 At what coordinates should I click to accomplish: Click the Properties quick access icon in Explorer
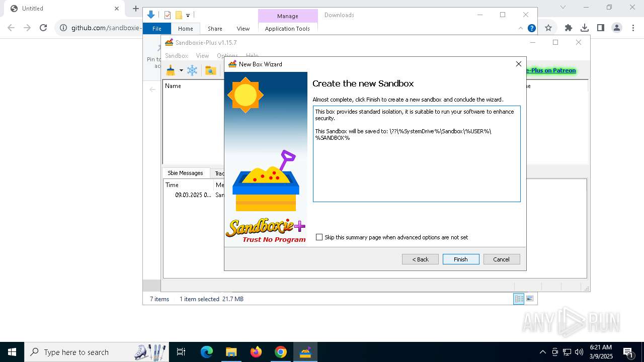coord(168,15)
